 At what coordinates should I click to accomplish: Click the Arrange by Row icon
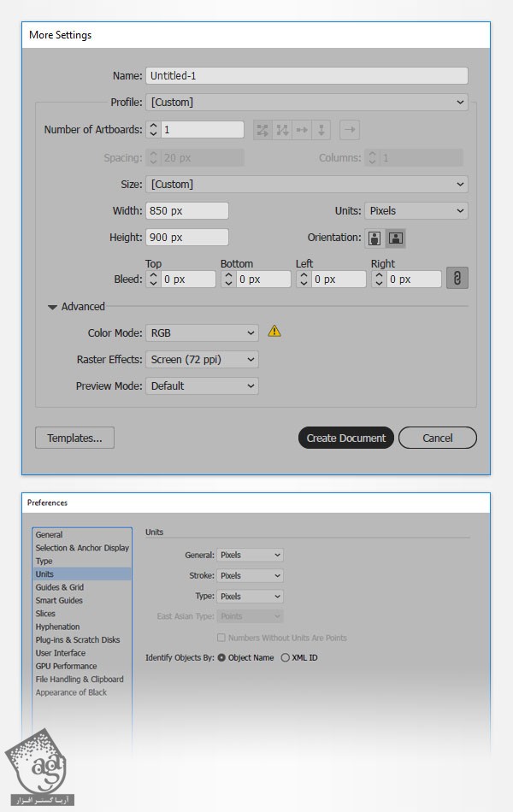click(x=302, y=130)
